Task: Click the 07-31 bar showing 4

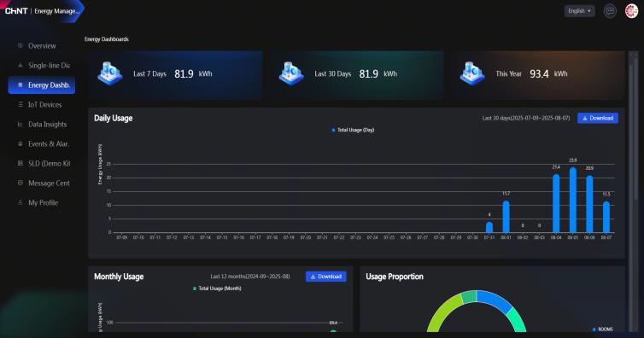Action: (x=489, y=227)
